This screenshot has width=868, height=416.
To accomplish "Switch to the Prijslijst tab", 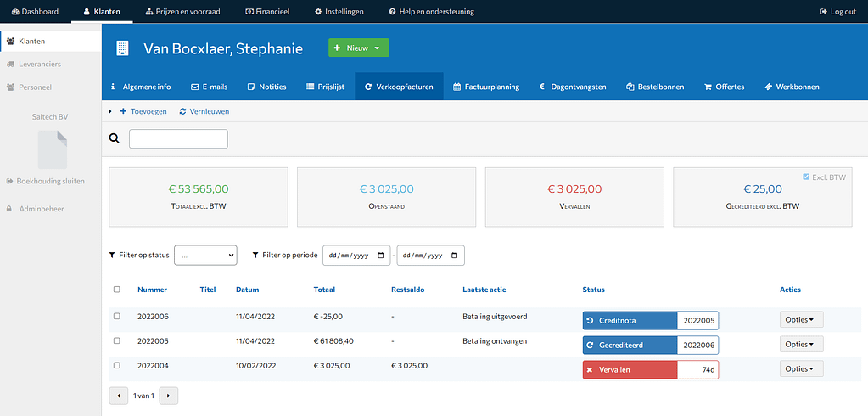I will coord(326,87).
